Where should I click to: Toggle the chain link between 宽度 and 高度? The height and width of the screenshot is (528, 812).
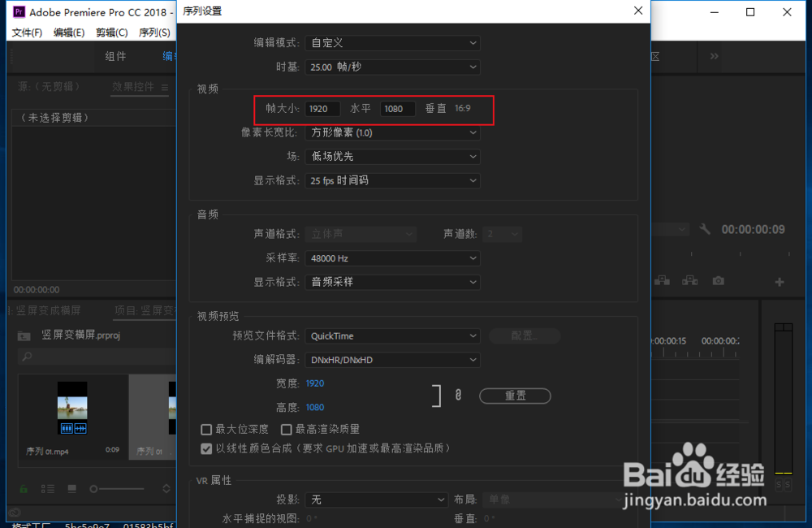pos(458,395)
